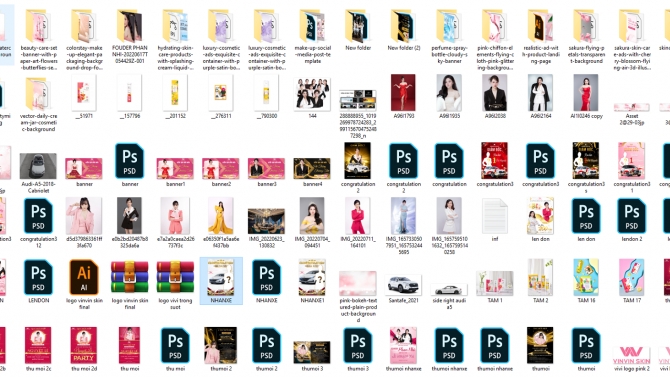This screenshot has width=670, height=377.
Task: Select the hydrating-skin-care-products folder
Action: point(175,26)
